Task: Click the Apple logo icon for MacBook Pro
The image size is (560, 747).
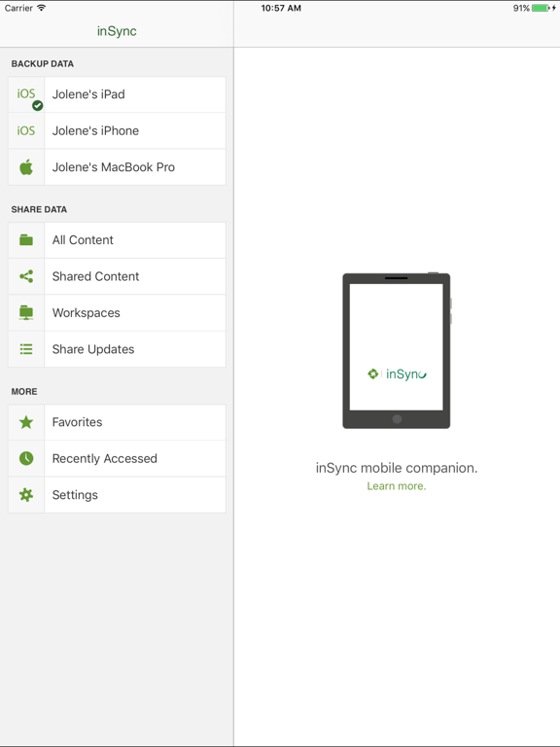Action: (26, 166)
